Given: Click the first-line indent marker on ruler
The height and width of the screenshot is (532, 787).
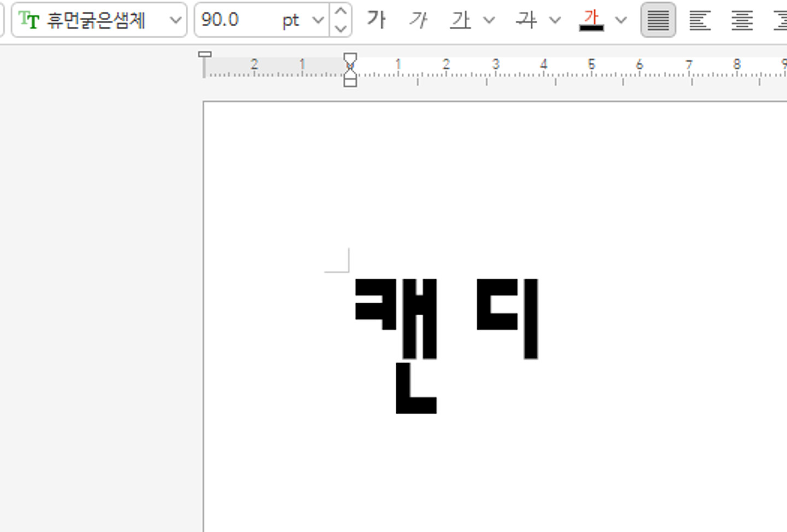Looking at the screenshot, I should 350,59.
